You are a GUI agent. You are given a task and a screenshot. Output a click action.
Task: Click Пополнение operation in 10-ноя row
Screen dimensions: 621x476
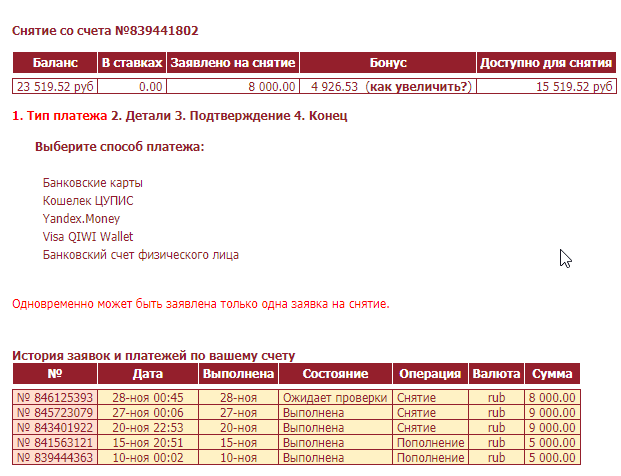(431, 458)
